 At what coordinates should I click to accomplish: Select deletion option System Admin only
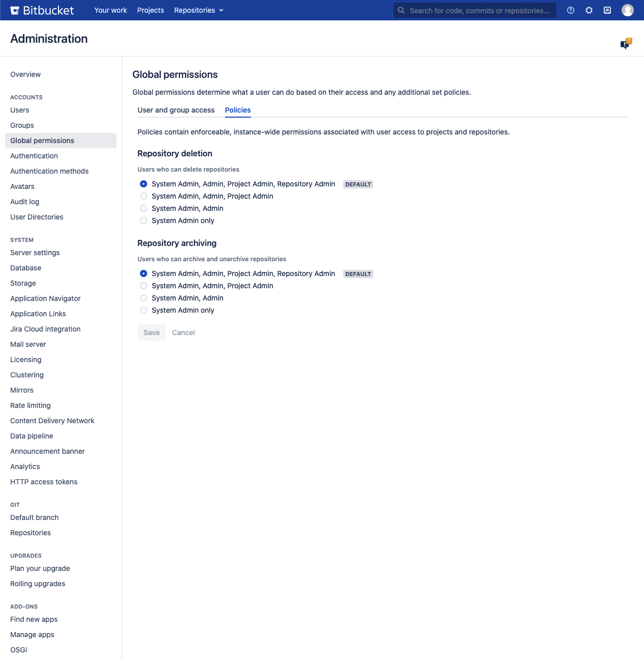coord(144,221)
